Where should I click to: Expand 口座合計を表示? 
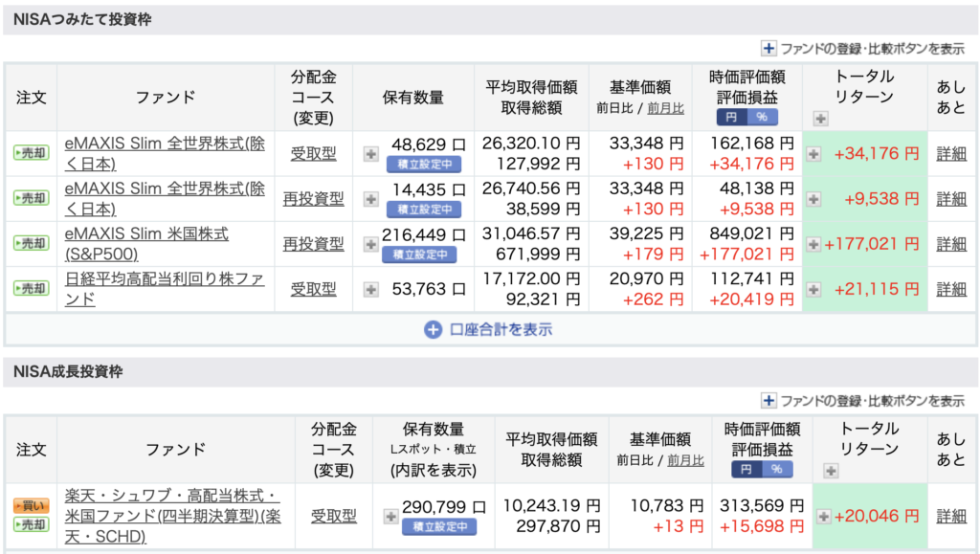coord(488,329)
